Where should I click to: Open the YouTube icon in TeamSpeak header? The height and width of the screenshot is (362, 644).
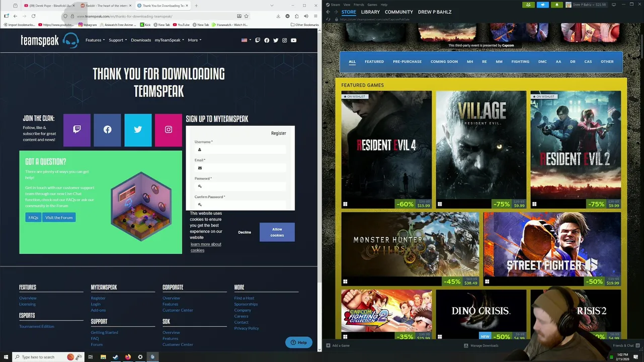pos(293,40)
